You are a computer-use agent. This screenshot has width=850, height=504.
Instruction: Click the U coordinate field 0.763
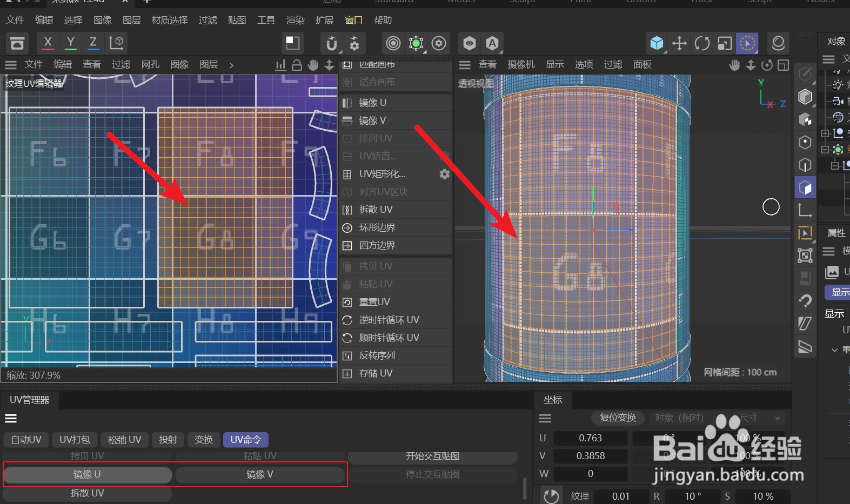pyautogui.click(x=591, y=438)
